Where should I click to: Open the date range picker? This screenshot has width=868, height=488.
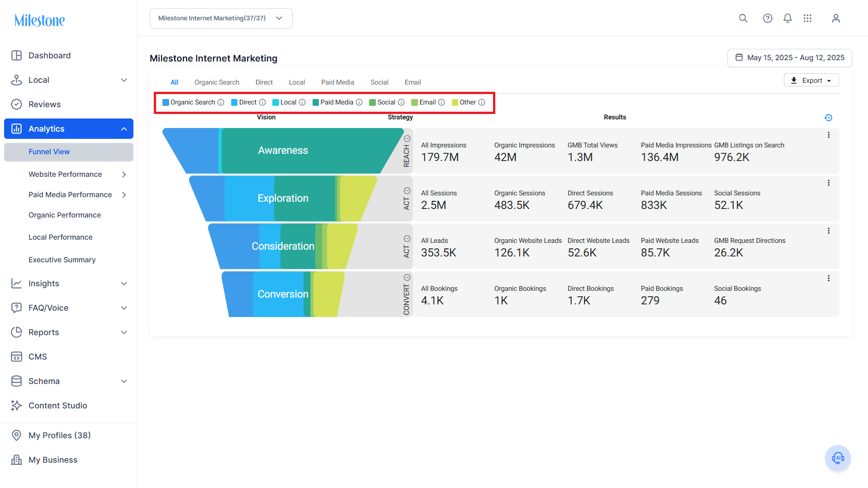click(789, 58)
